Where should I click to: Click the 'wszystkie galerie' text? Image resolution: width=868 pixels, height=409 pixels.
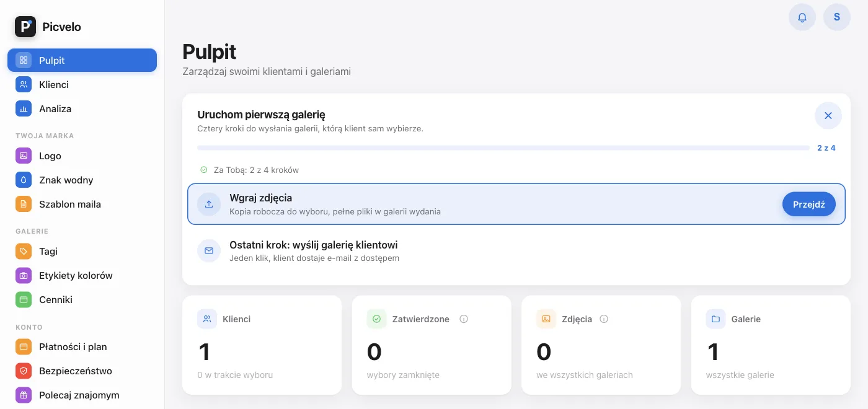pyautogui.click(x=740, y=375)
